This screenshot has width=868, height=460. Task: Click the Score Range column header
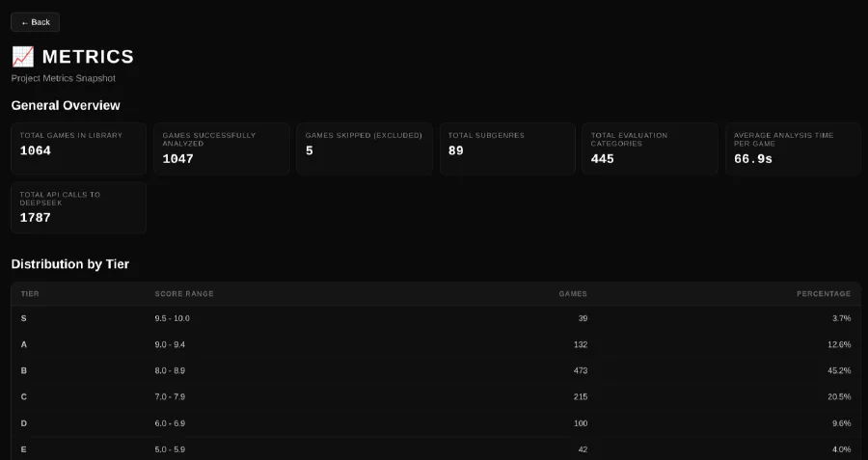pos(184,293)
